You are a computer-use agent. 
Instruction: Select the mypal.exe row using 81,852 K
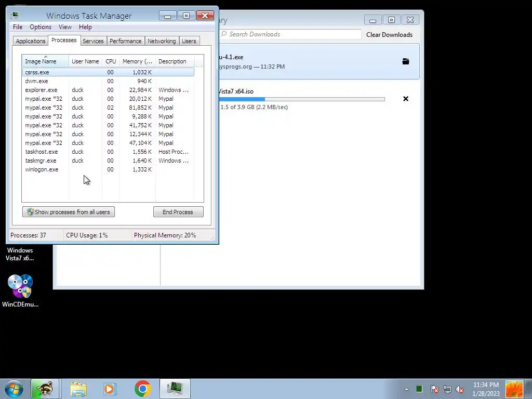coord(108,108)
